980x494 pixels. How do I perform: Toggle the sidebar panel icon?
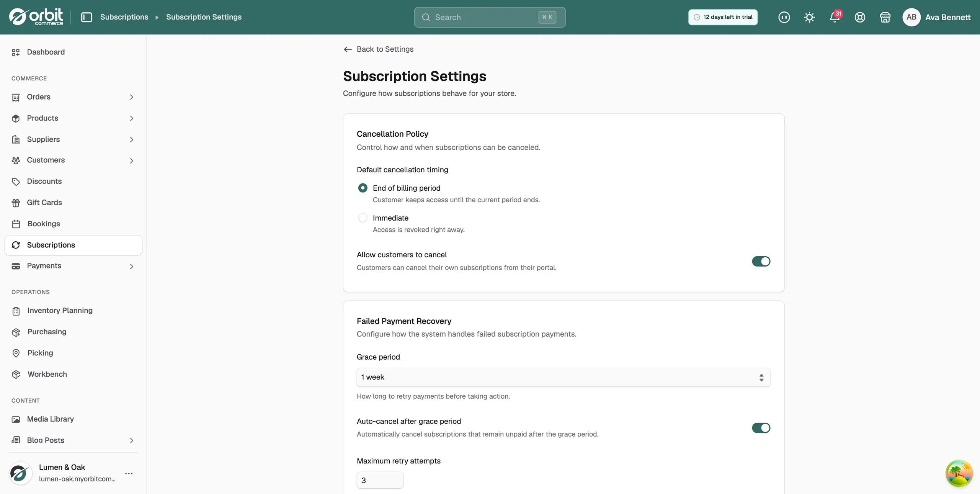87,17
